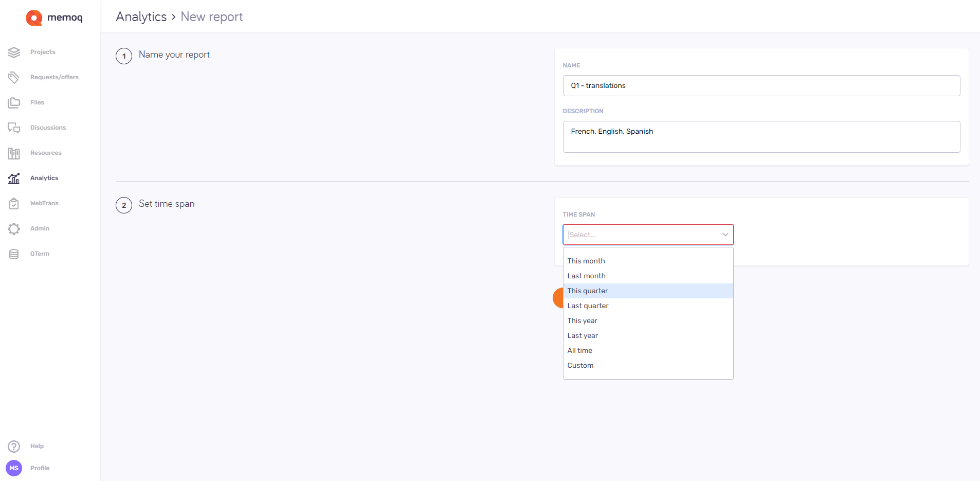980x481 pixels.
Task: Open the Help label in the sidebar
Action: [37, 446]
